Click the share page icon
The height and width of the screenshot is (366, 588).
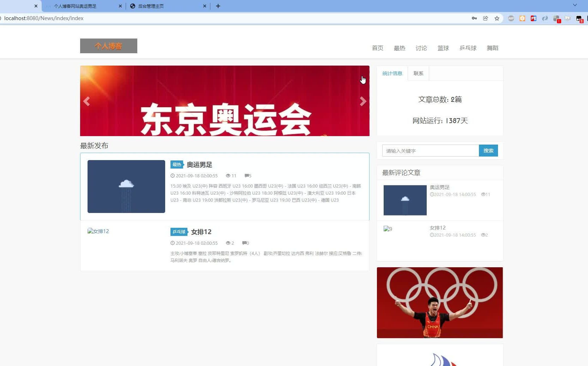point(486,18)
